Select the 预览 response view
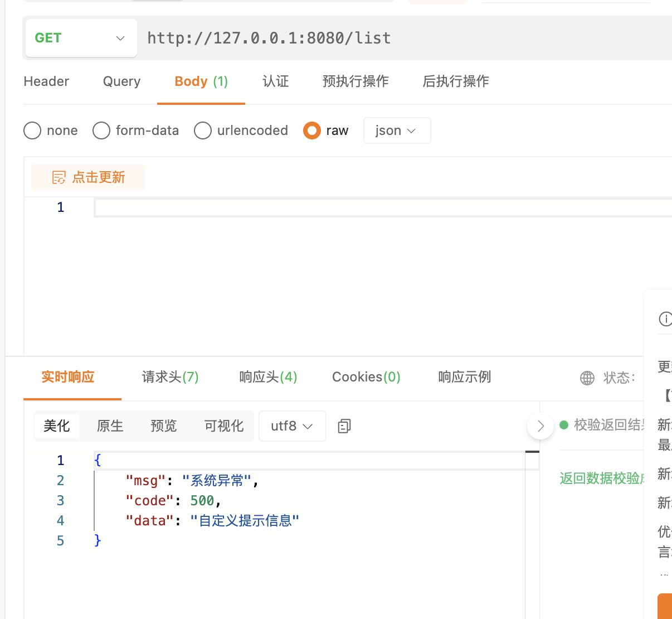The image size is (672, 619). pos(164,426)
